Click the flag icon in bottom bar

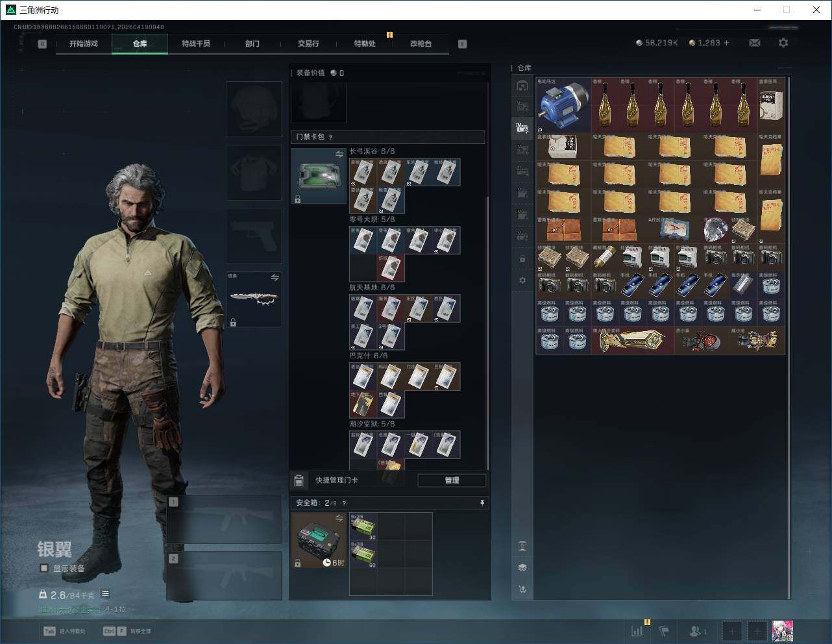point(664,631)
